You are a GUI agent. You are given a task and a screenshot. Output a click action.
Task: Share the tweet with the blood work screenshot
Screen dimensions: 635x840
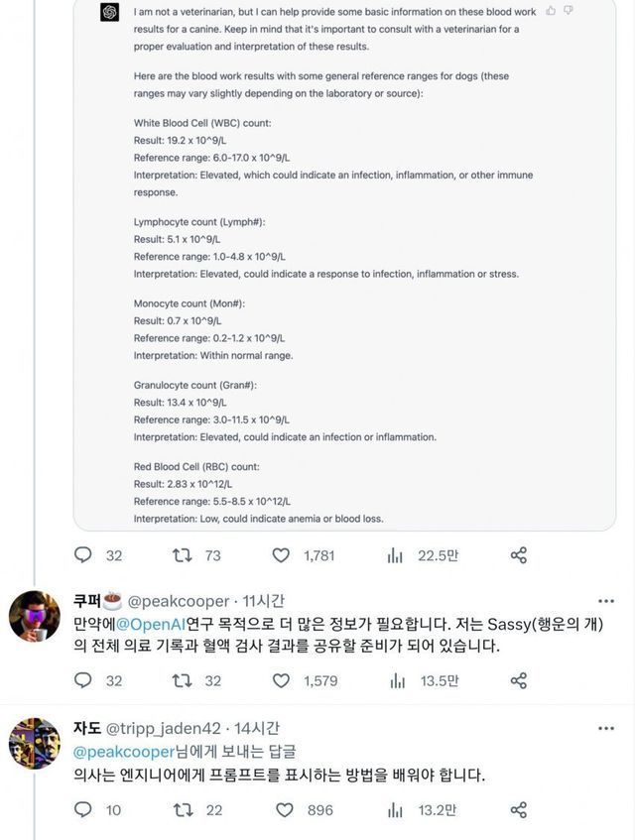tap(518, 555)
